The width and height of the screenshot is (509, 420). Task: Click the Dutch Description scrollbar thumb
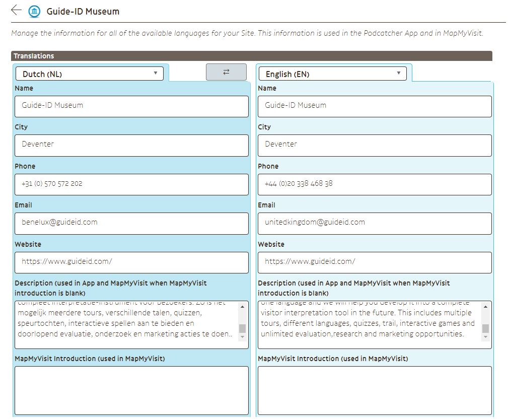(x=242, y=328)
